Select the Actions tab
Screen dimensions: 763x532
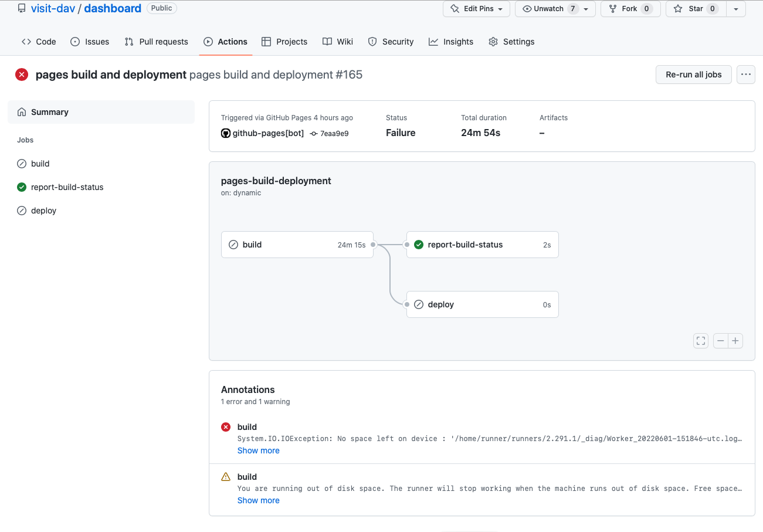tap(226, 42)
